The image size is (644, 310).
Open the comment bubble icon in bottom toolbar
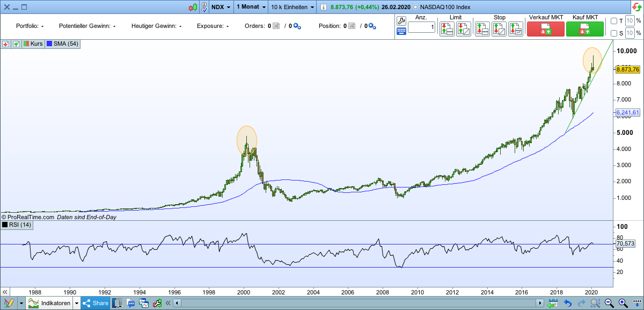coord(130,303)
